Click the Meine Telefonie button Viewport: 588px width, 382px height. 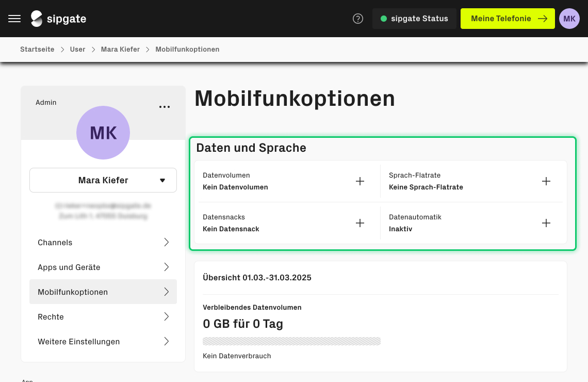point(508,19)
